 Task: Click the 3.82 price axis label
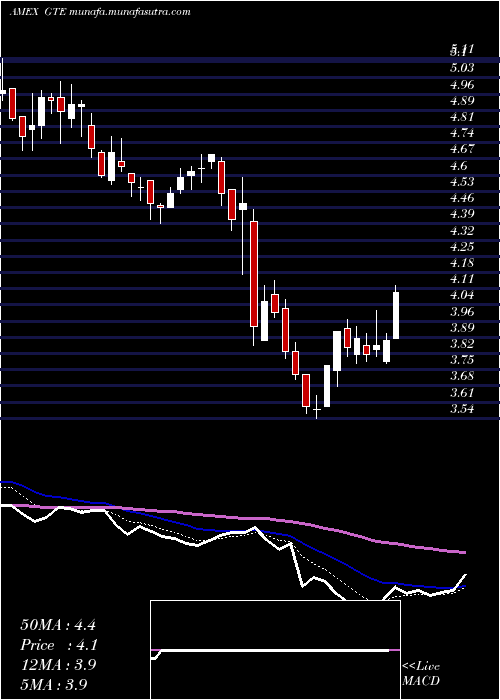(462, 343)
